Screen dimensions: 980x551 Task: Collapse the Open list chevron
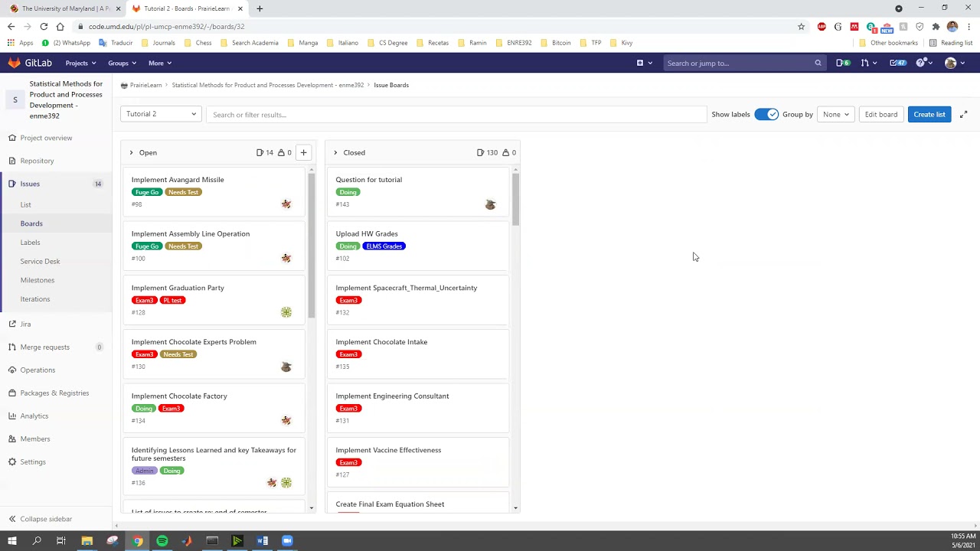131,152
